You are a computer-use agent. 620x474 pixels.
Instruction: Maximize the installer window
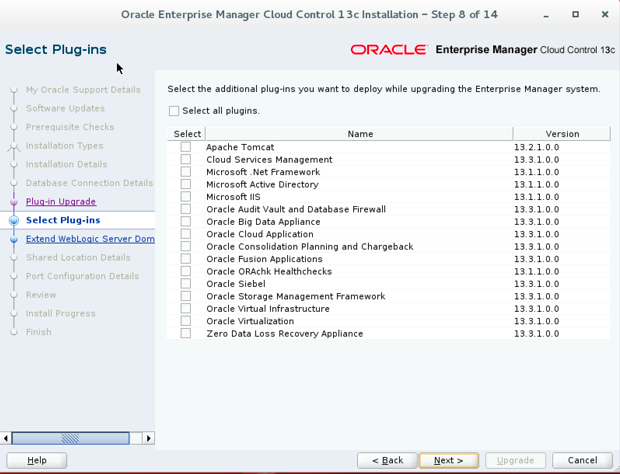coord(575,14)
